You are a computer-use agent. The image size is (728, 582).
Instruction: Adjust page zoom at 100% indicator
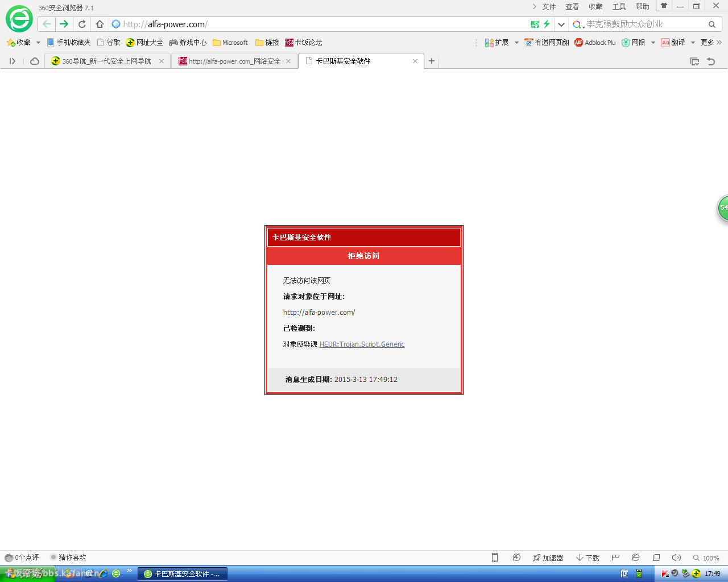coord(706,558)
